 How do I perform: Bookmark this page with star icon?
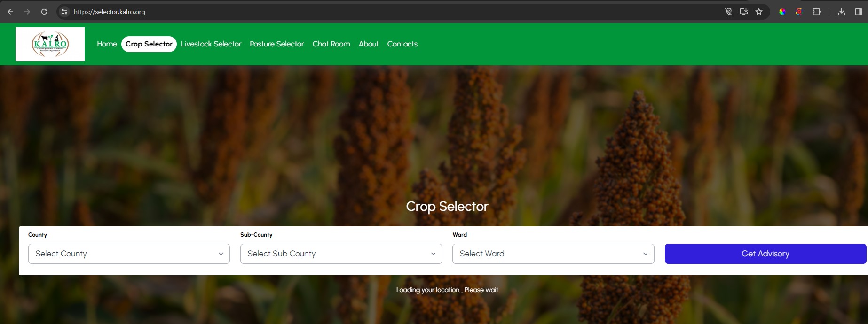759,12
